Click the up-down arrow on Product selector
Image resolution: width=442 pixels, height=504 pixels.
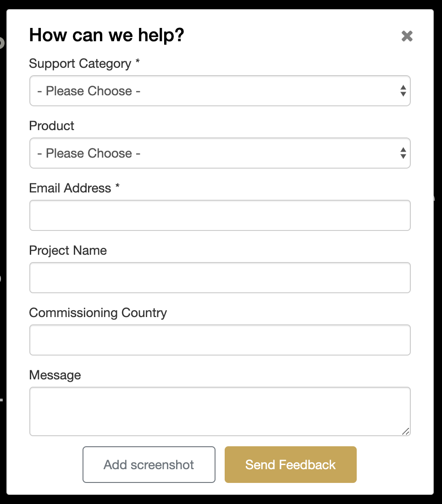click(403, 153)
